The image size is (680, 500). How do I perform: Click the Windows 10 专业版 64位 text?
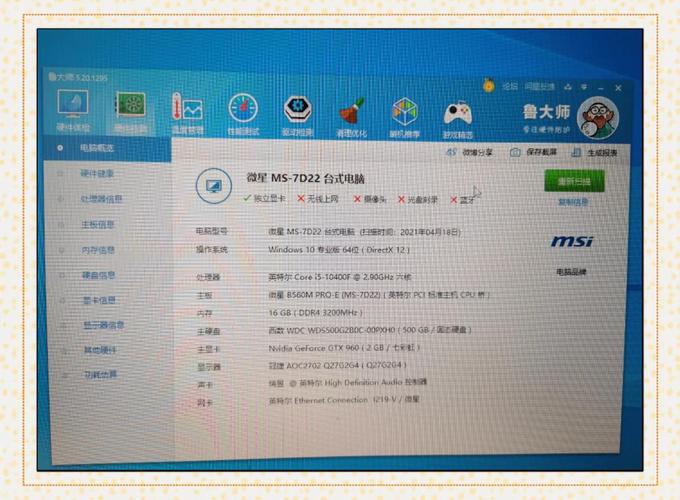(x=339, y=250)
